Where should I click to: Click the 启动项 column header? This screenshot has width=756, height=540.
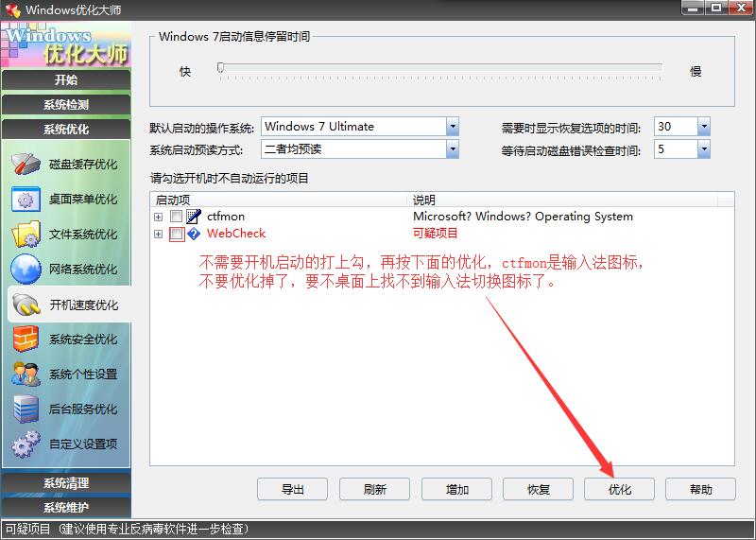[280, 200]
